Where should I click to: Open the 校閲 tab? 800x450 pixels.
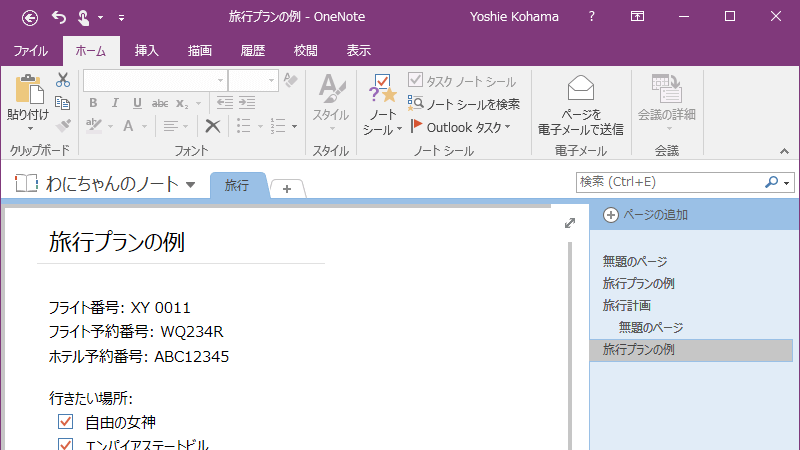point(306,51)
